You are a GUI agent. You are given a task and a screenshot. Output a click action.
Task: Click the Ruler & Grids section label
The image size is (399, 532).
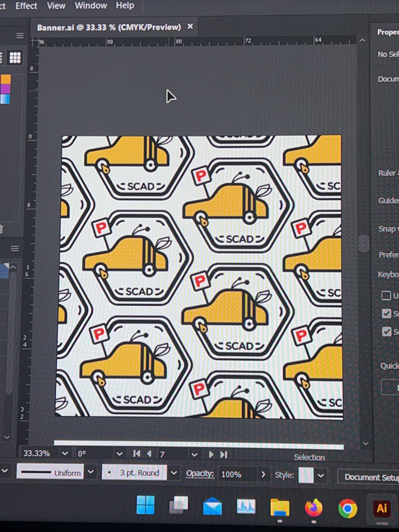coord(388,173)
